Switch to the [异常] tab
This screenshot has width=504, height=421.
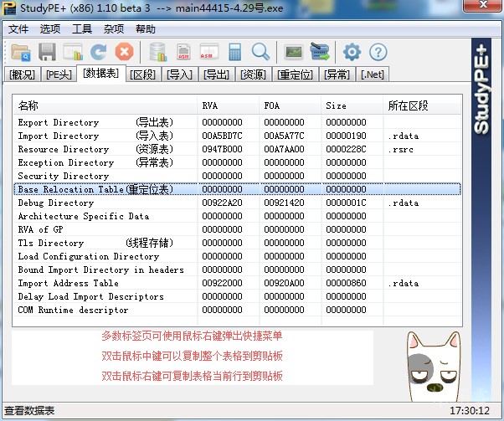click(x=337, y=74)
